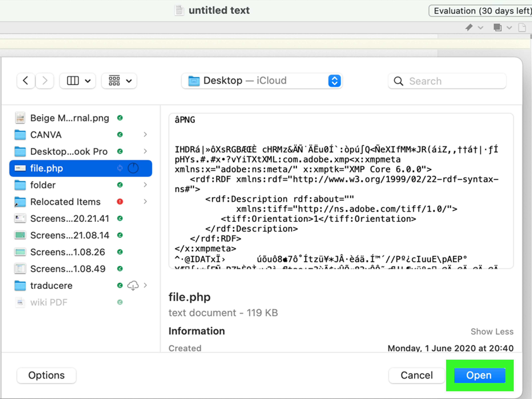Open the column view selector
Screen dimensions: 532x399
click(x=78, y=81)
